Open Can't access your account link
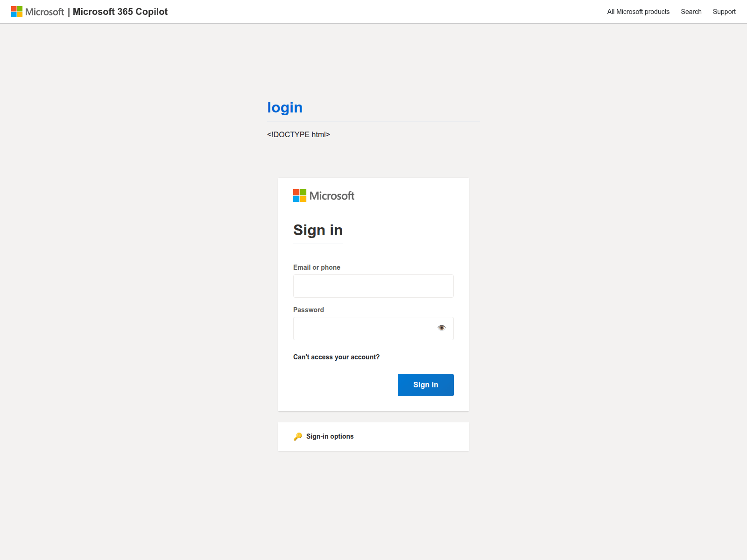Viewport: 747px width, 560px height. (336, 357)
